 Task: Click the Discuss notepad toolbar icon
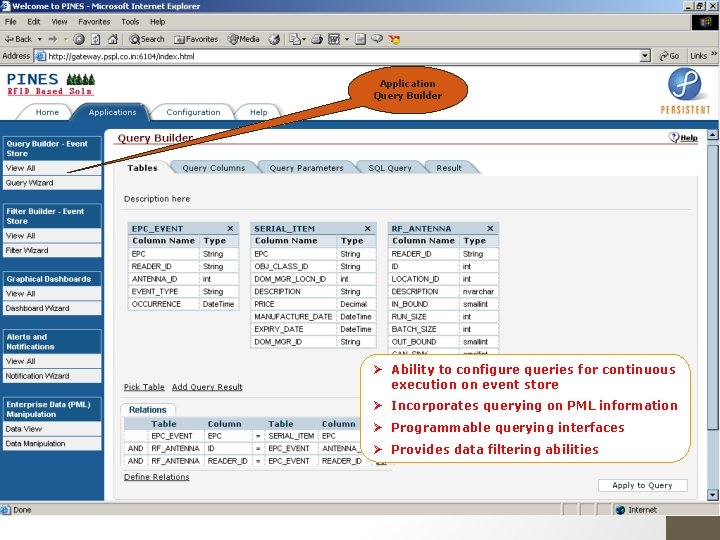(360, 39)
